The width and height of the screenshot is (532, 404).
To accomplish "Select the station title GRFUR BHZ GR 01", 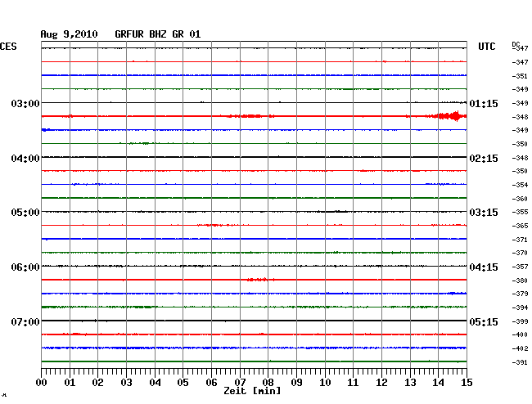I will pos(158,34).
